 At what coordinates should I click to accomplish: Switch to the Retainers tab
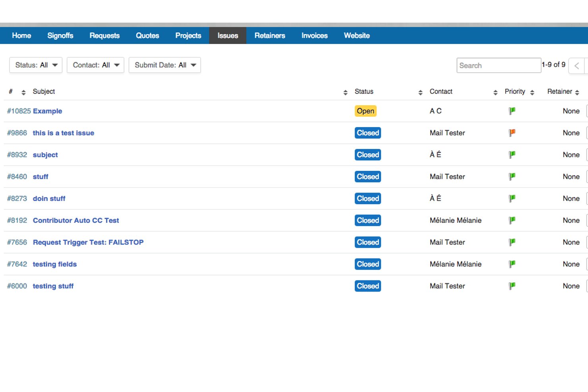pyautogui.click(x=270, y=35)
